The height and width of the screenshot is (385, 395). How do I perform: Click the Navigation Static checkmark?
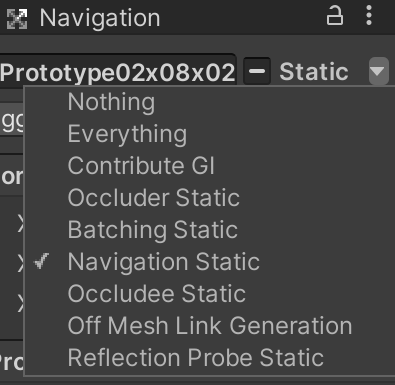[x=42, y=261]
